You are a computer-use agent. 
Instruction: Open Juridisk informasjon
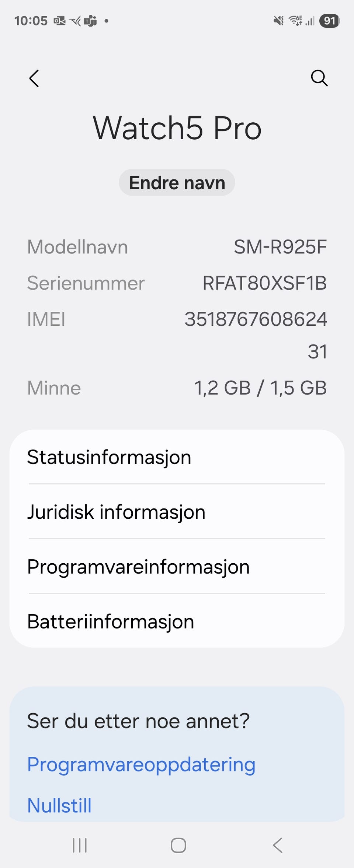(116, 512)
